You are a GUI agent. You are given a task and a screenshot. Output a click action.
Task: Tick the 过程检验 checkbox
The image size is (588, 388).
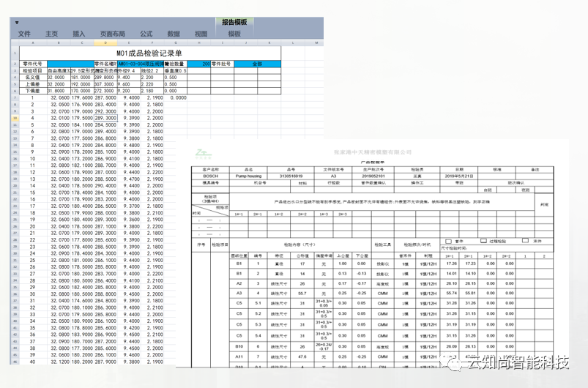(483, 241)
